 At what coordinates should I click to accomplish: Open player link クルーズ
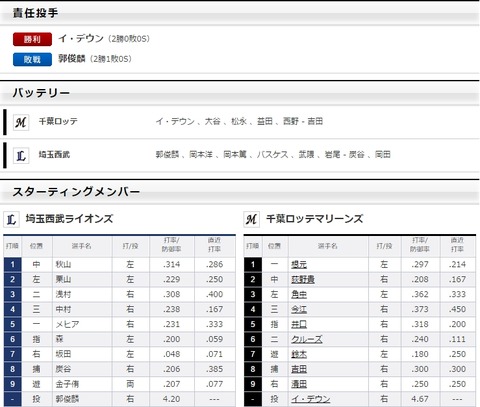click(x=307, y=339)
